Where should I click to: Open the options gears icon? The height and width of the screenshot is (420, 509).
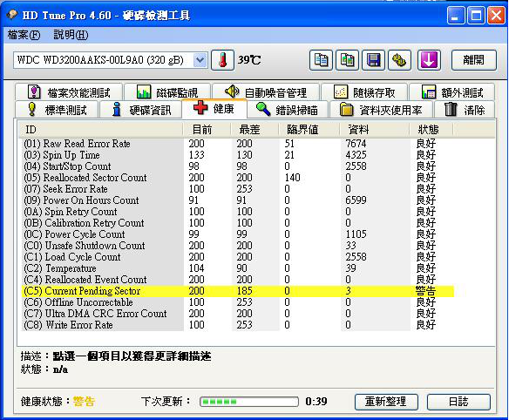[399, 60]
